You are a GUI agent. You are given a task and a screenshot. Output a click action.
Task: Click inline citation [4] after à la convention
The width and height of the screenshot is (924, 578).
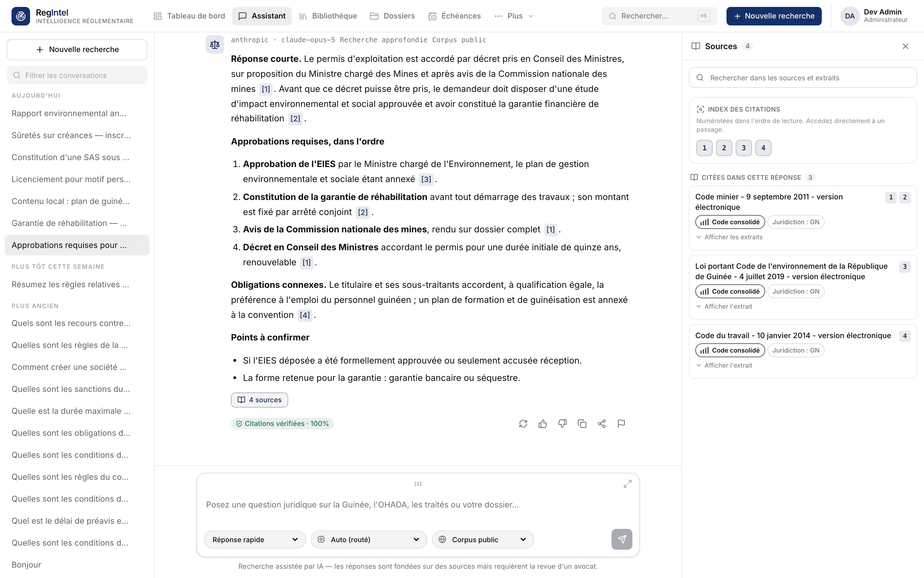[x=305, y=315]
